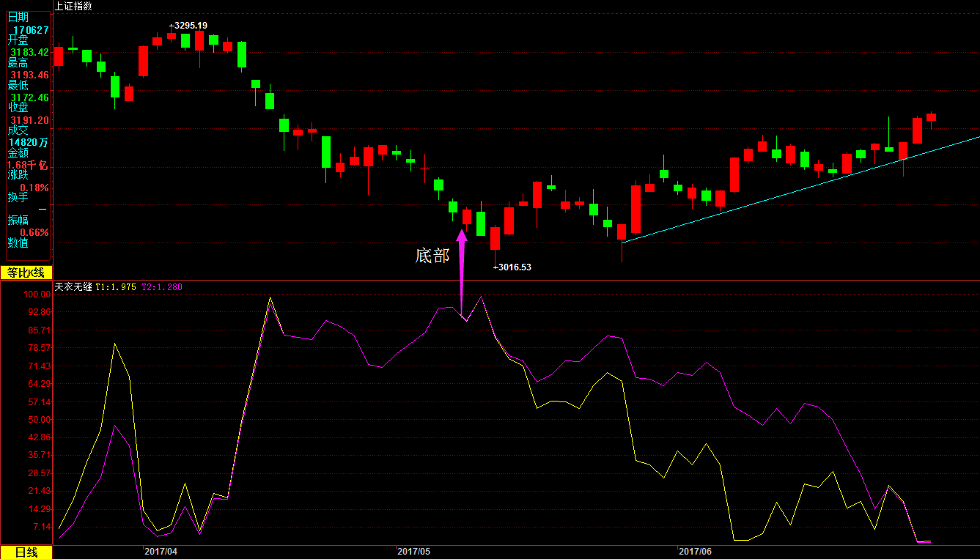Click the 14.29 indicator axis value
Screen dimensions: 980x559
coord(40,509)
